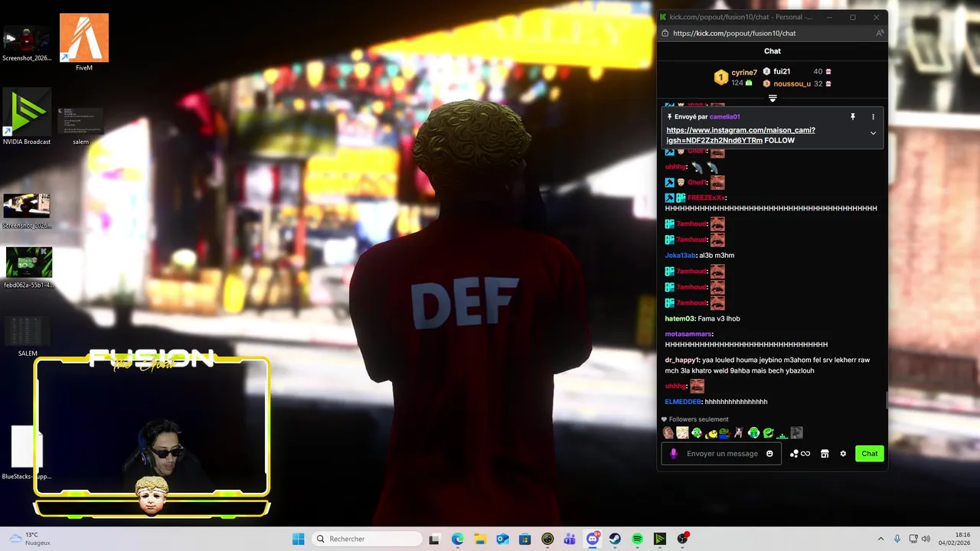Screen dimensions: 980x551
Task: Open Microsoft Edge from the taskbar
Action: [457, 539]
